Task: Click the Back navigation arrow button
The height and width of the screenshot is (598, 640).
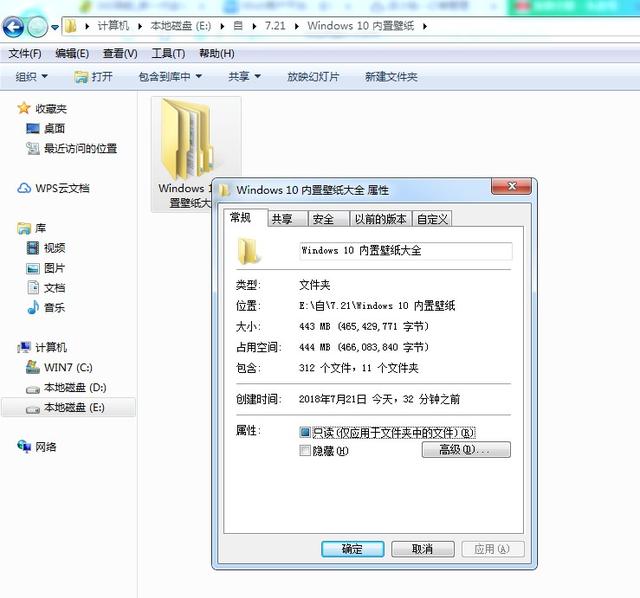Action: [x=13, y=27]
